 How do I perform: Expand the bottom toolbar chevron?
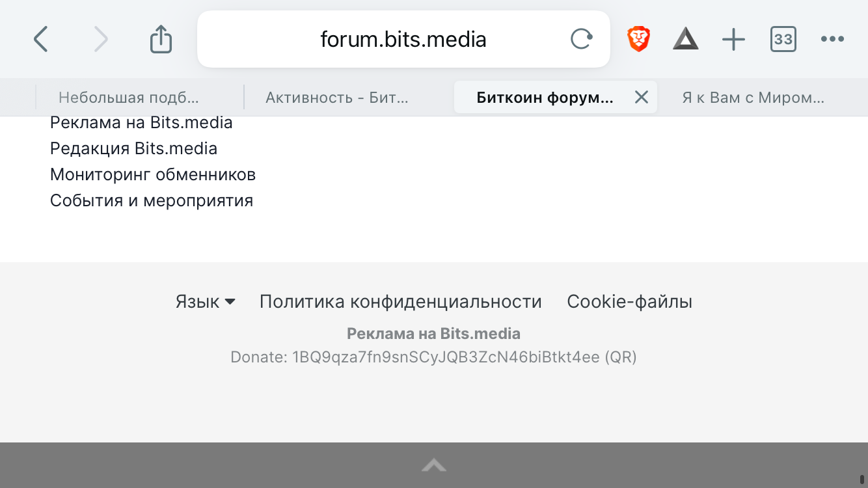pyautogui.click(x=434, y=465)
